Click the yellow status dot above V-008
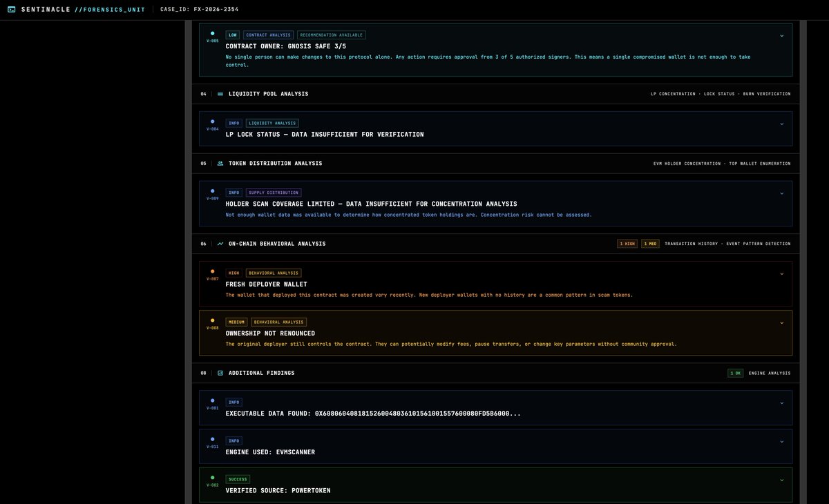Viewport: 829px width, 504px height. (x=212, y=320)
